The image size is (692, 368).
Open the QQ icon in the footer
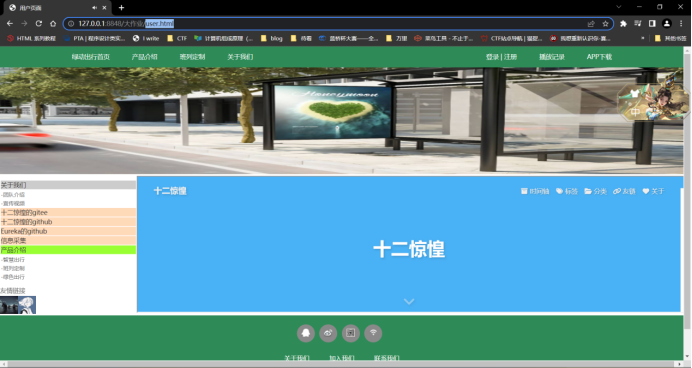click(x=306, y=333)
